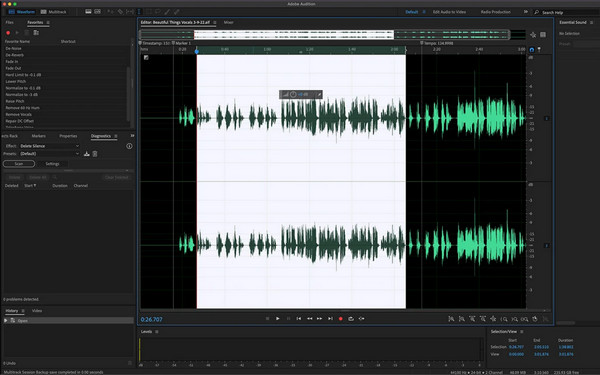
Task: Click the diagnostics Settings button
Action: (x=52, y=164)
